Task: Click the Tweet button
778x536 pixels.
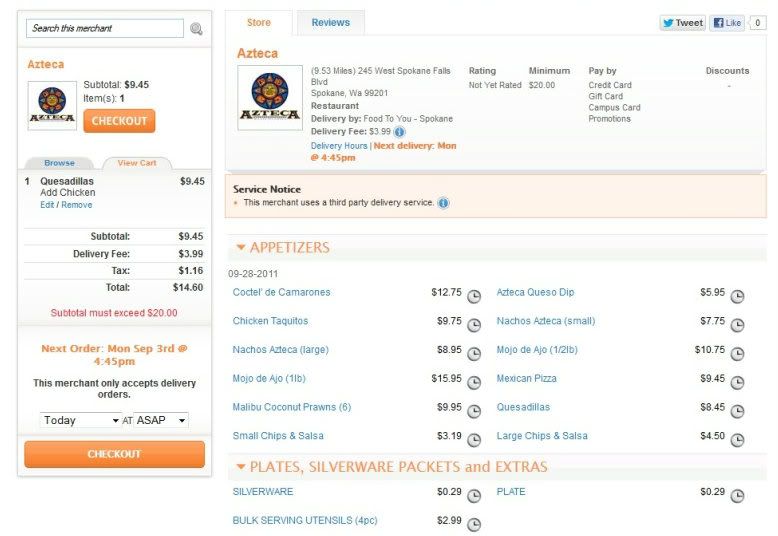Action: pos(683,23)
